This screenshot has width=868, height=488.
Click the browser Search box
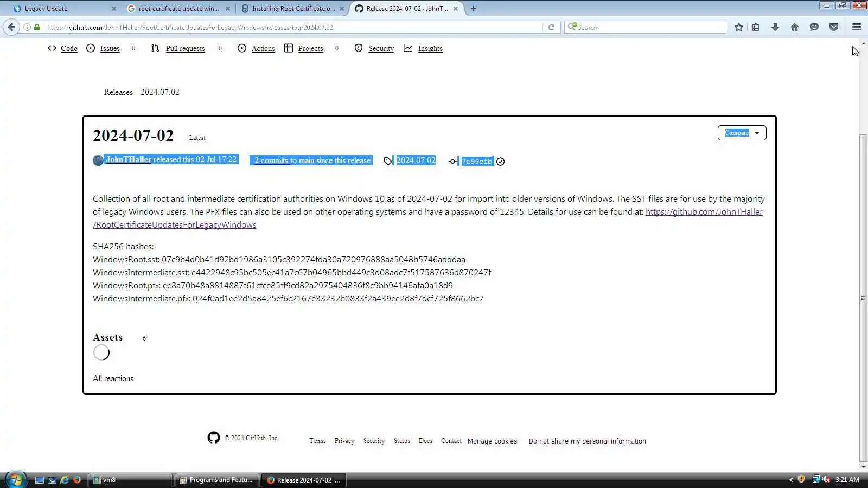(x=646, y=27)
